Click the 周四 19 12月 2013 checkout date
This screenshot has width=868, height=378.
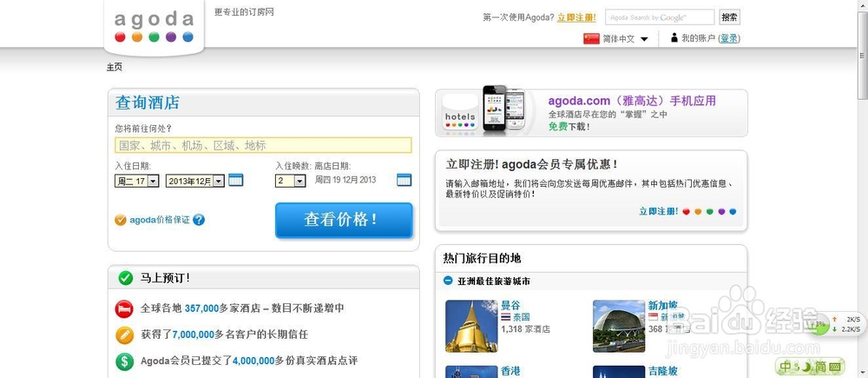345,180
